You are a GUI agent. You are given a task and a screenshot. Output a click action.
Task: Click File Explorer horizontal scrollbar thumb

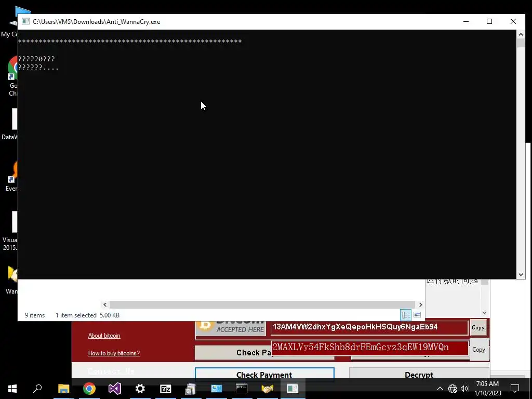pos(262,304)
